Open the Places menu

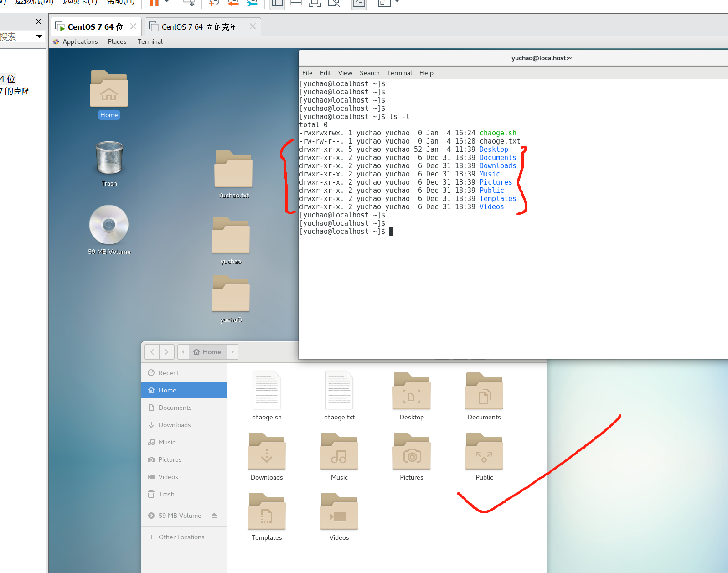[x=117, y=41]
